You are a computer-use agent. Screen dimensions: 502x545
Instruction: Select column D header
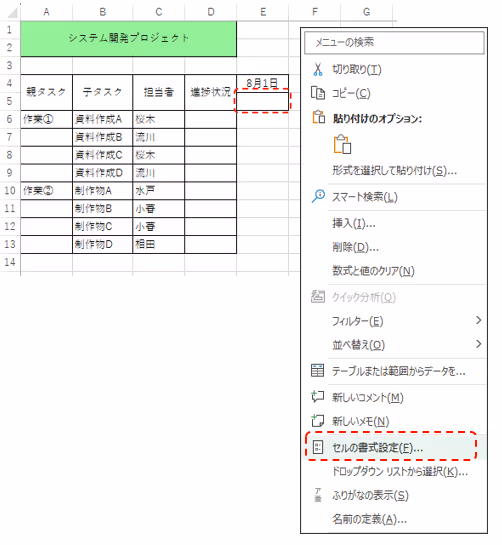(x=211, y=12)
